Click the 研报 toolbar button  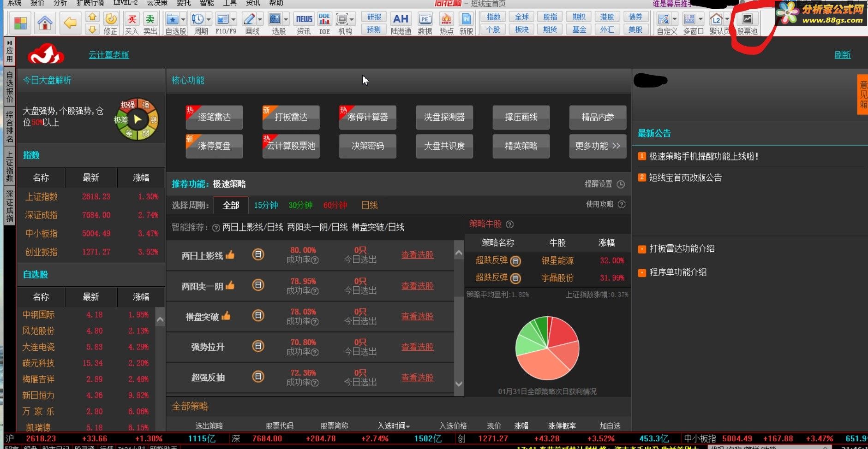pyautogui.click(x=374, y=17)
